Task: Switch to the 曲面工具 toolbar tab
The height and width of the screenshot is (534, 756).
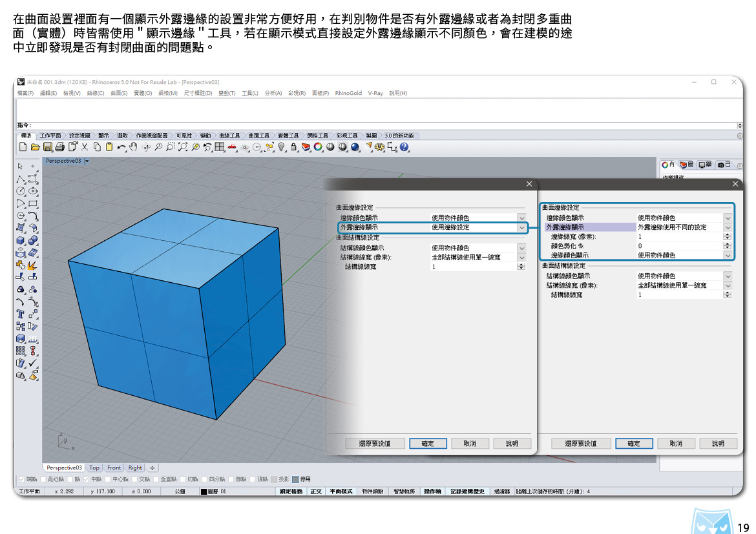Action: [x=259, y=136]
